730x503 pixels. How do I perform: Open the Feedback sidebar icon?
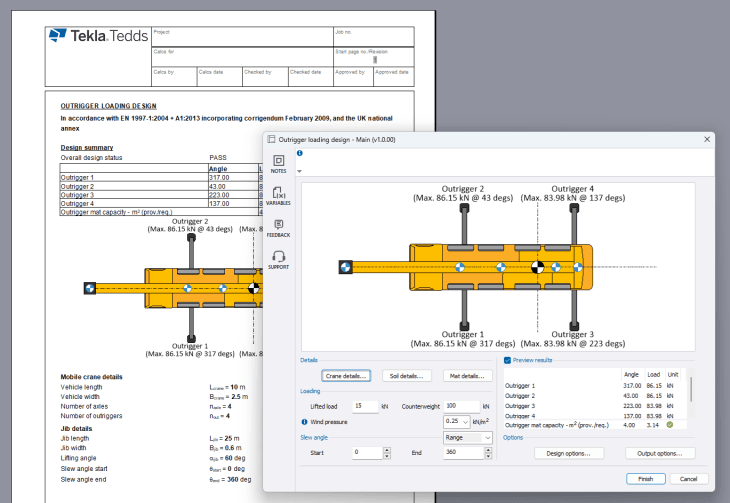pos(278,228)
